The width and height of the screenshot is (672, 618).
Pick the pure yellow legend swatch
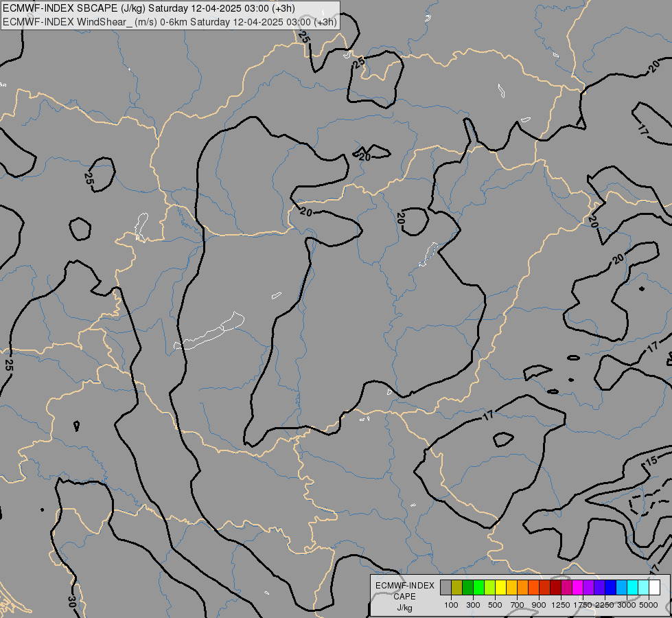pyautogui.click(x=500, y=587)
